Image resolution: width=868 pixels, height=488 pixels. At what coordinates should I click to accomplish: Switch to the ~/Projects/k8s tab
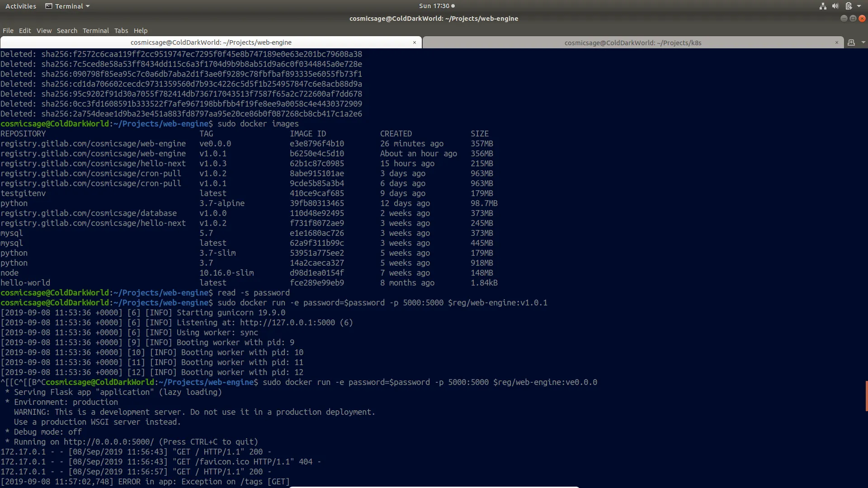click(632, 42)
